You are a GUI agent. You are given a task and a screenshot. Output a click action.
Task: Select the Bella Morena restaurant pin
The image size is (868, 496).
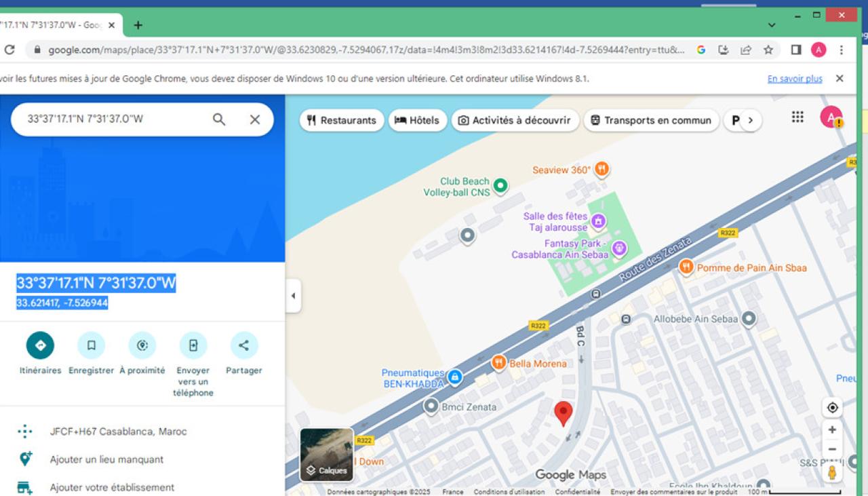(499, 363)
